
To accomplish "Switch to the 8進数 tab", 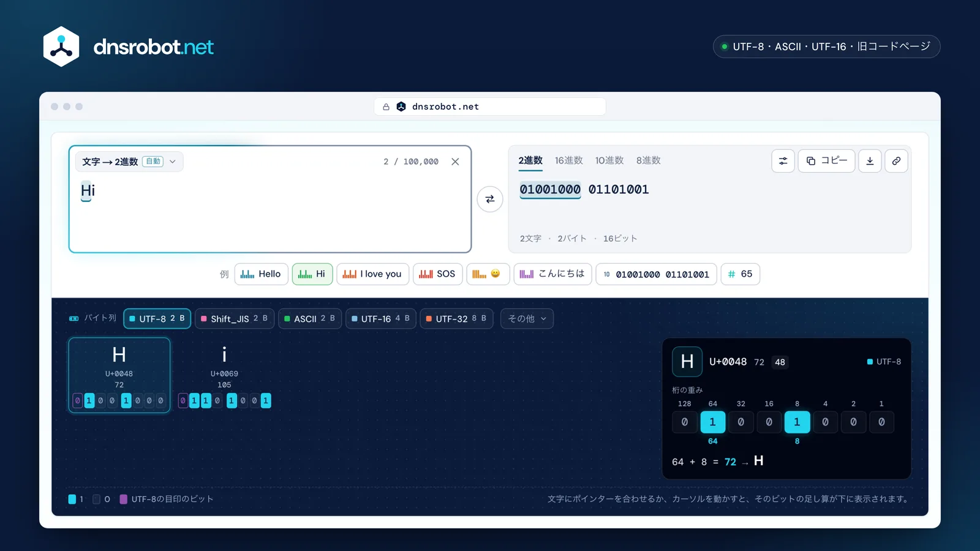I will [x=648, y=160].
